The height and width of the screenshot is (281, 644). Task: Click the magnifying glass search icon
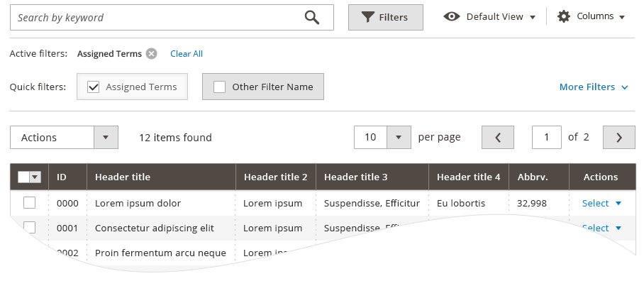(x=312, y=17)
